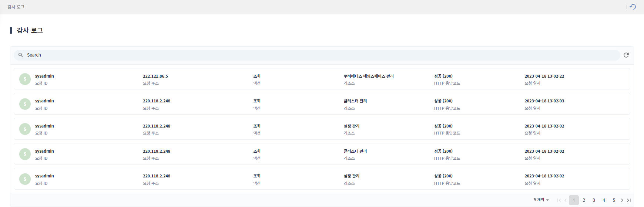The width and height of the screenshot is (644, 207).
Task: Click the 감사 로그 breadcrumb in top bar
Action: (16, 7)
